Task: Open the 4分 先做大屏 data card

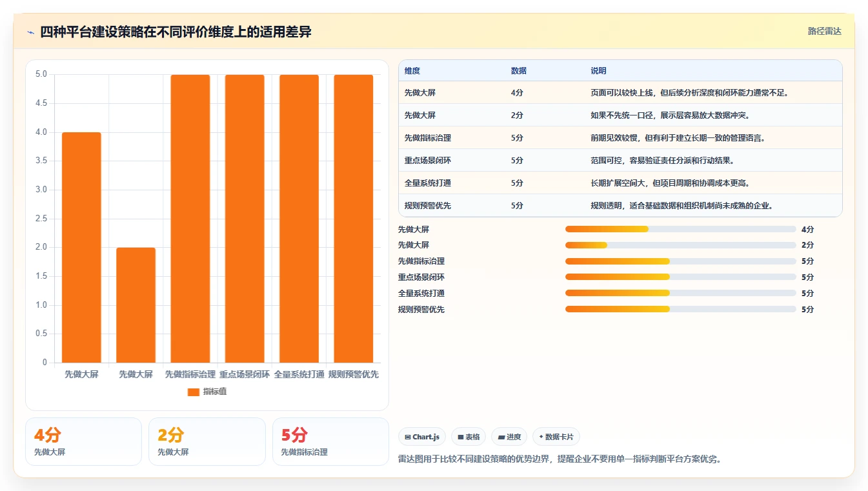Action: [83, 441]
